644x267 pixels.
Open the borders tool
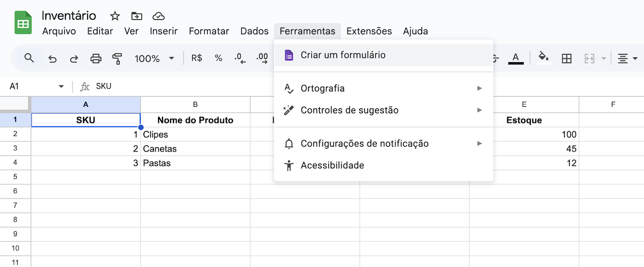567,58
